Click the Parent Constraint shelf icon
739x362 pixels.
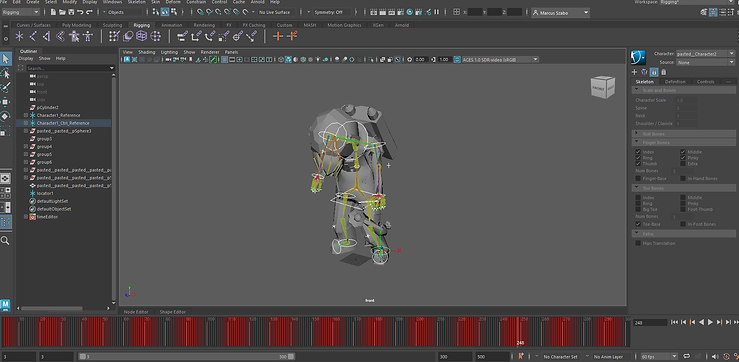pos(183,36)
